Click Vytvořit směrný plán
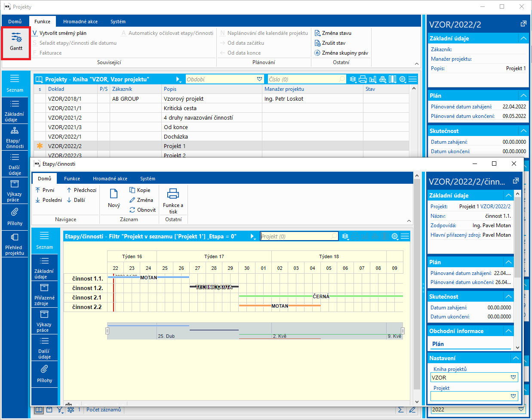The height and width of the screenshot is (420, 532). [63, 33]
